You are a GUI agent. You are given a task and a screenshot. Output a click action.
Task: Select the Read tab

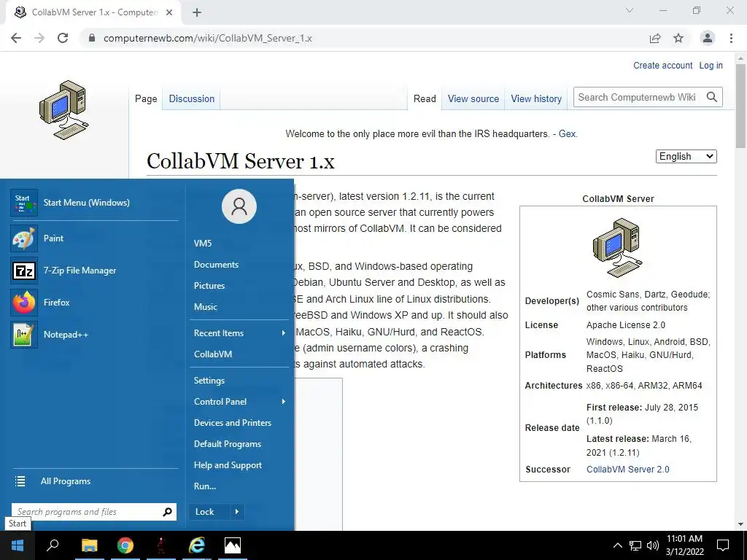click(x=425, y=98)
